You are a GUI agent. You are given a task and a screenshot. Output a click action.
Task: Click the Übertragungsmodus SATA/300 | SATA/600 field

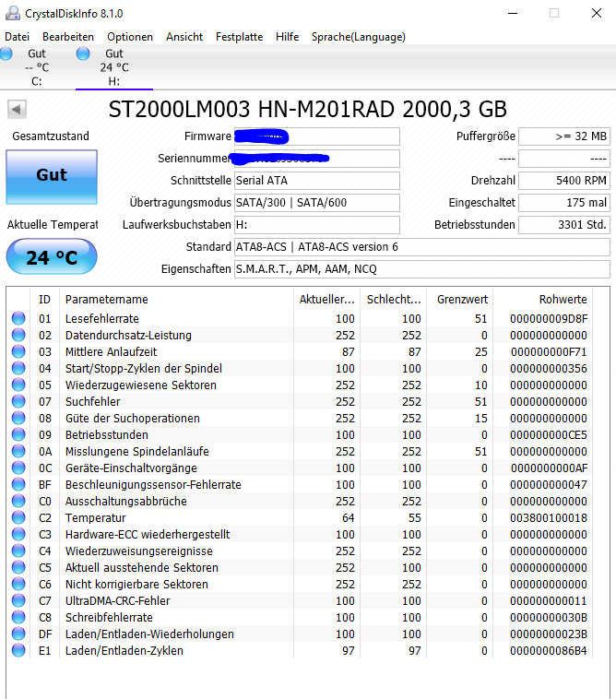(317, 203)
